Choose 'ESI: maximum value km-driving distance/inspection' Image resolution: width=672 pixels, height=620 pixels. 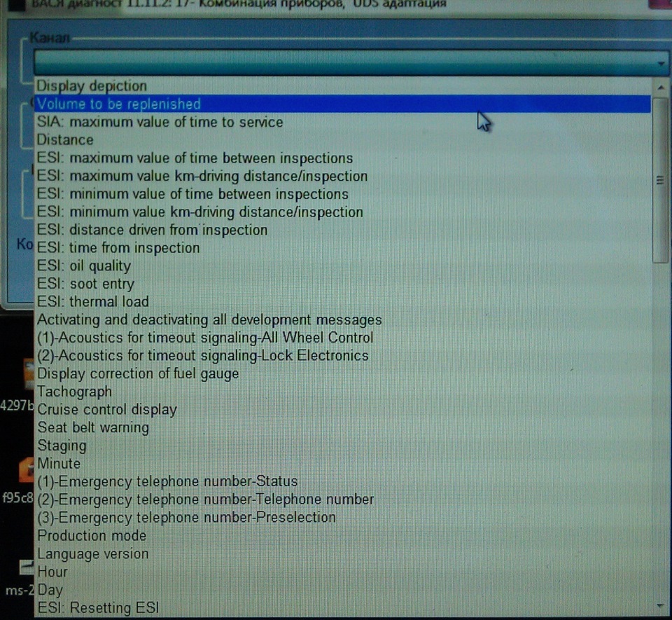point(343,176)
